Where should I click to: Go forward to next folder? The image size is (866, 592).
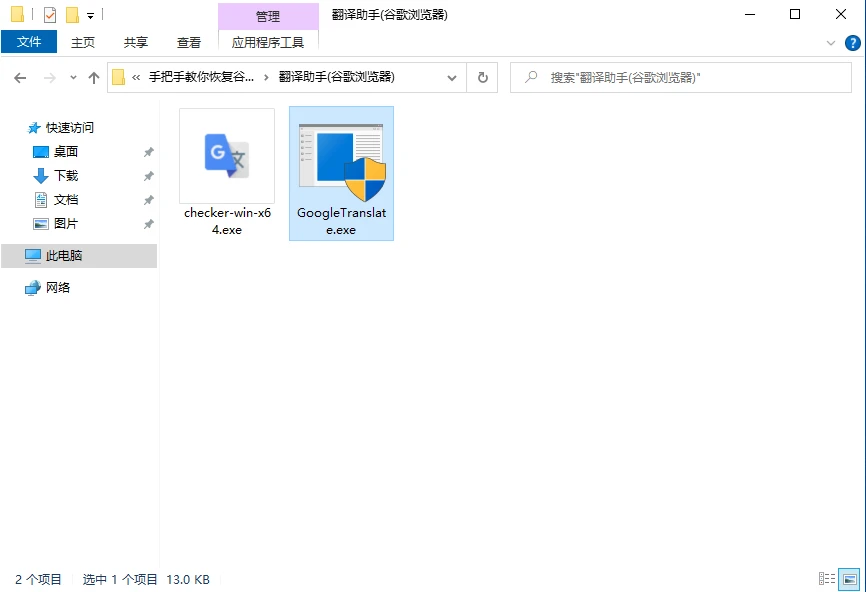pyautogui.click(x=50, y=78)
